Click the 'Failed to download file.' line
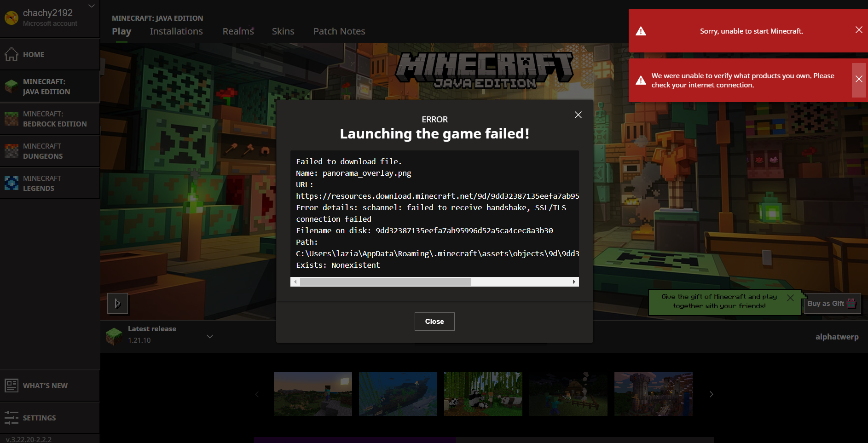868x443 pixels. pos(349,161)
